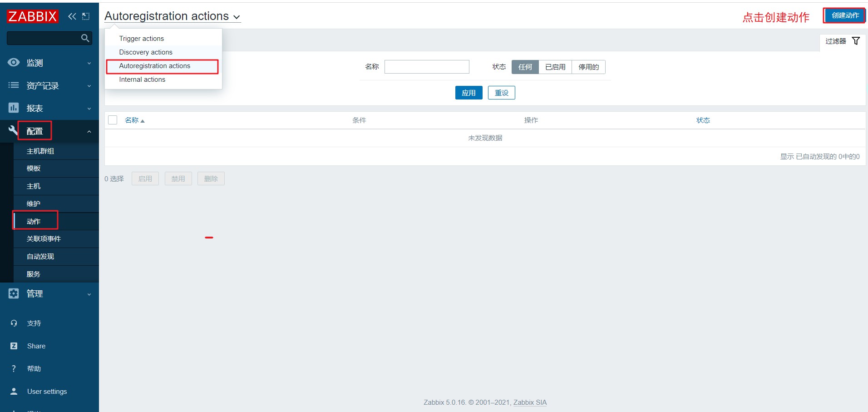This screenshot has height=412, width=868.
Task: Collapse the sidebar with double-arrow icon
Action: [x=72, y=16]
